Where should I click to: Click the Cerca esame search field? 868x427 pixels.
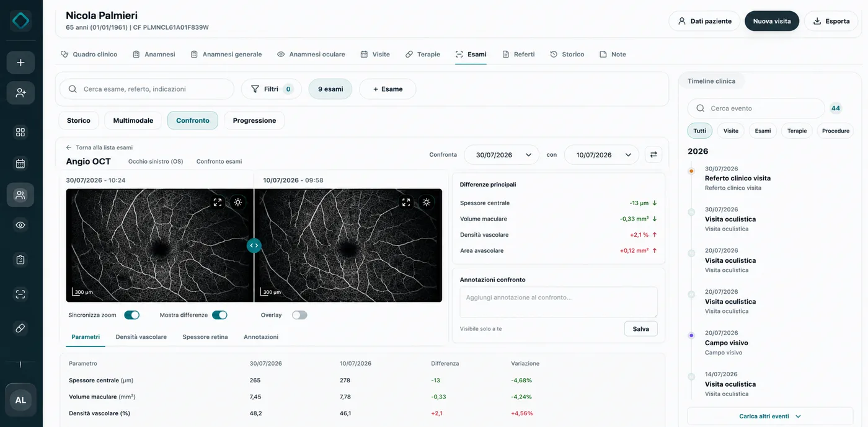click(x=147, y=89)
